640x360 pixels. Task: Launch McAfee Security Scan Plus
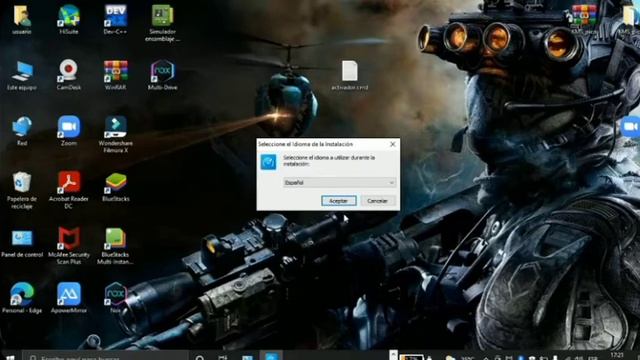(x=69, y=247)
